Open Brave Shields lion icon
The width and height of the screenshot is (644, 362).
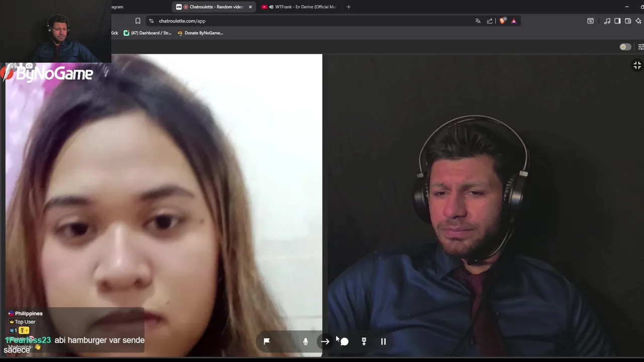click(x=502, y=21)
